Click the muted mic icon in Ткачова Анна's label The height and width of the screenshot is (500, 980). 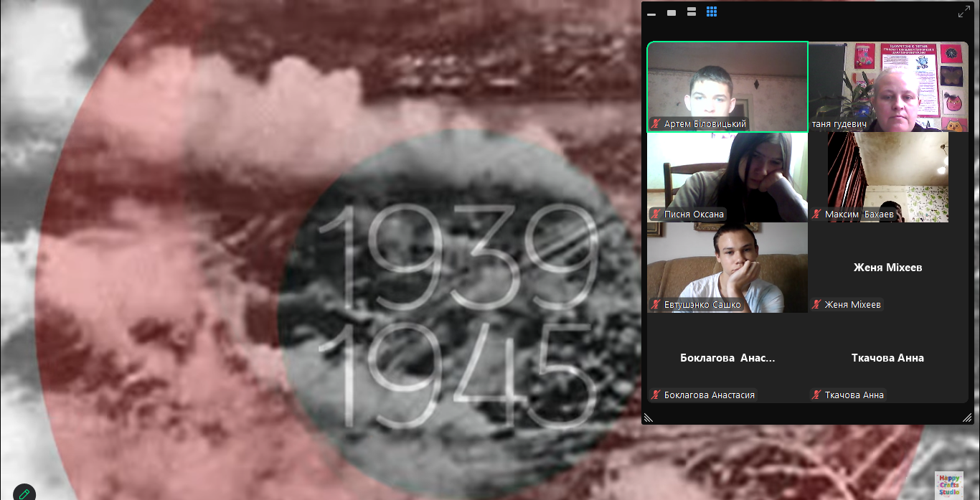click(816, 395)
